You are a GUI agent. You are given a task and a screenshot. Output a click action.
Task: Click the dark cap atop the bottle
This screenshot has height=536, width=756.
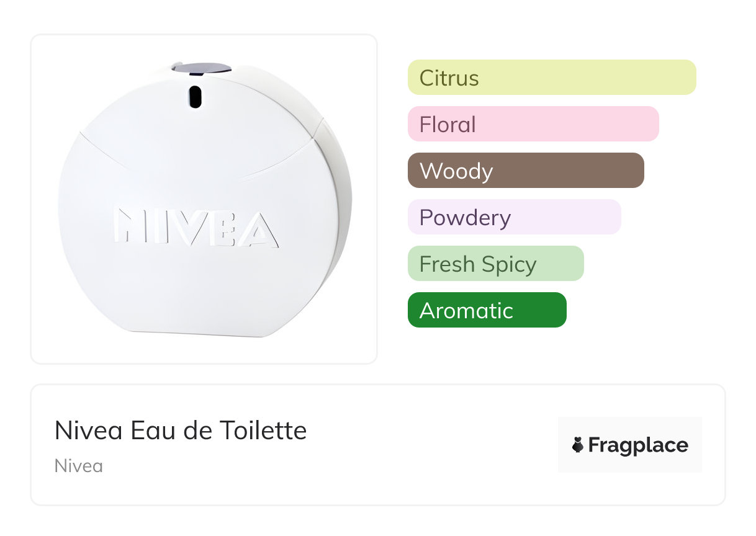(x=202, y=69)
